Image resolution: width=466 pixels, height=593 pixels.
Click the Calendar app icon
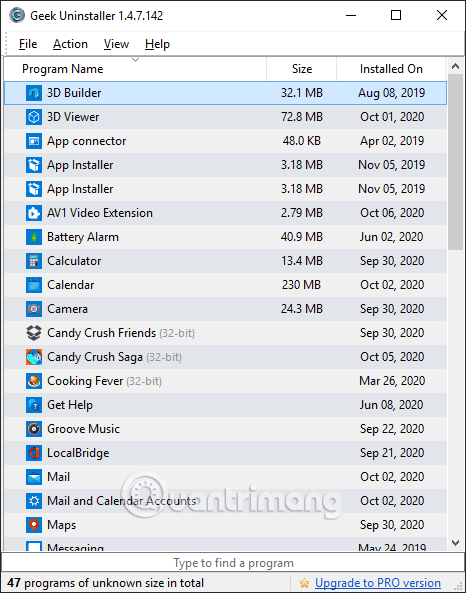coord(34,285)
